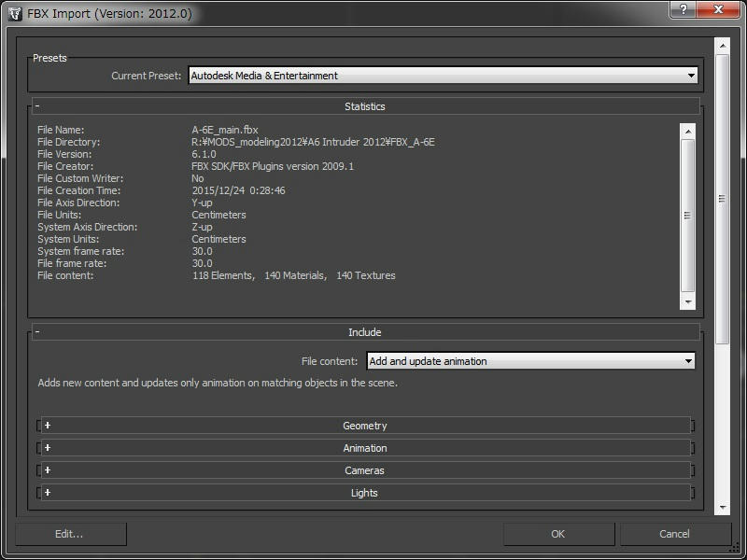
Task: Click the Statistics panel scrollbar thumb
Action: (x=688, y=215)
